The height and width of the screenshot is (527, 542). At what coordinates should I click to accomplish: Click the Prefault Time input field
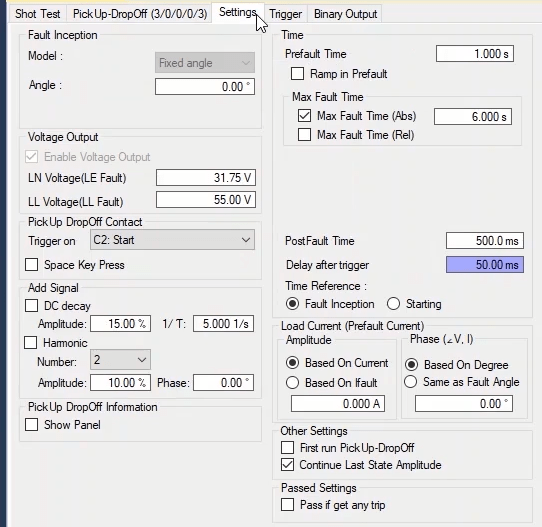click(475, 54)
